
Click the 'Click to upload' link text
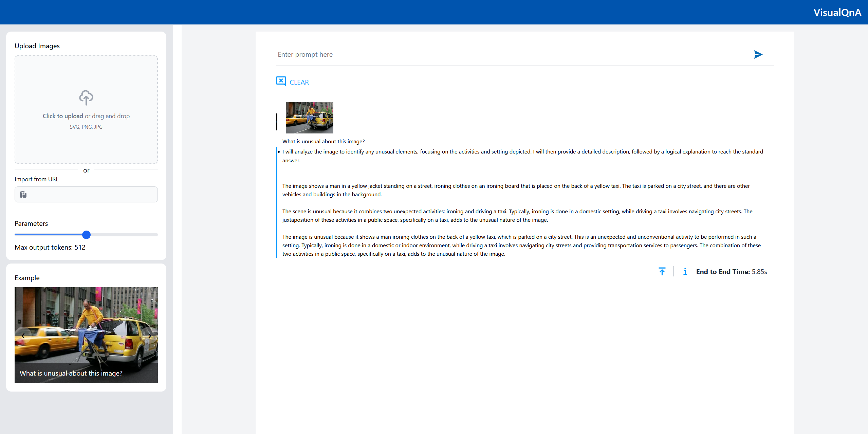pyautogui.click(x=63, y=116)
